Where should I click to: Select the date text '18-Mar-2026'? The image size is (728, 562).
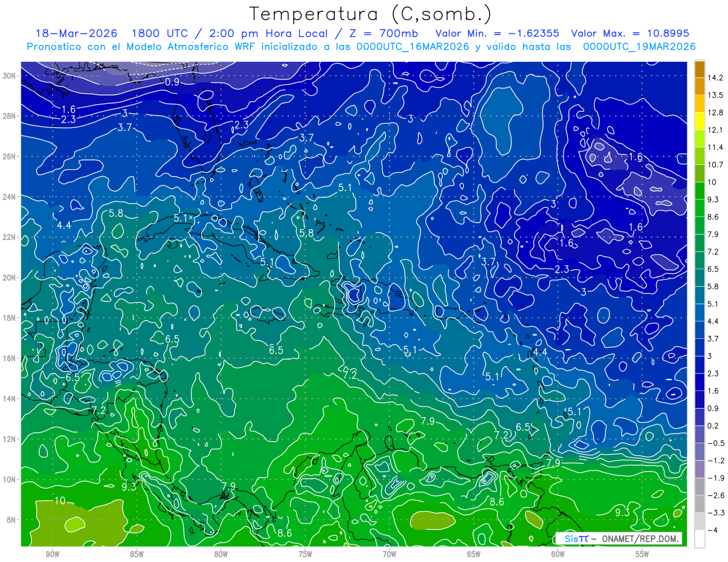coord(76,33)
